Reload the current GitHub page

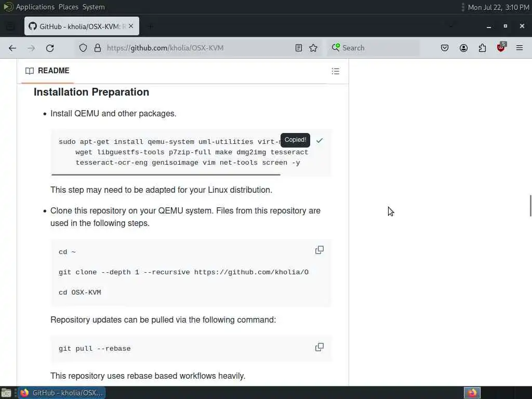(x=50, y=48)
